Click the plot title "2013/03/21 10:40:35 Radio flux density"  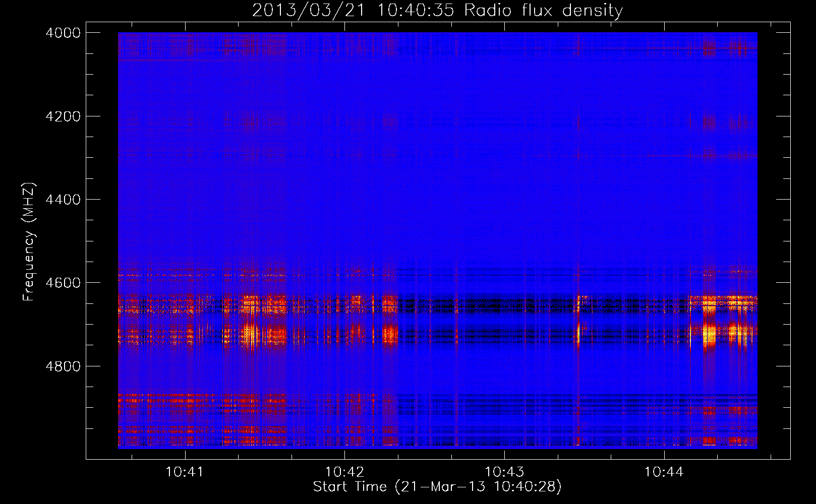click(437, 10)
